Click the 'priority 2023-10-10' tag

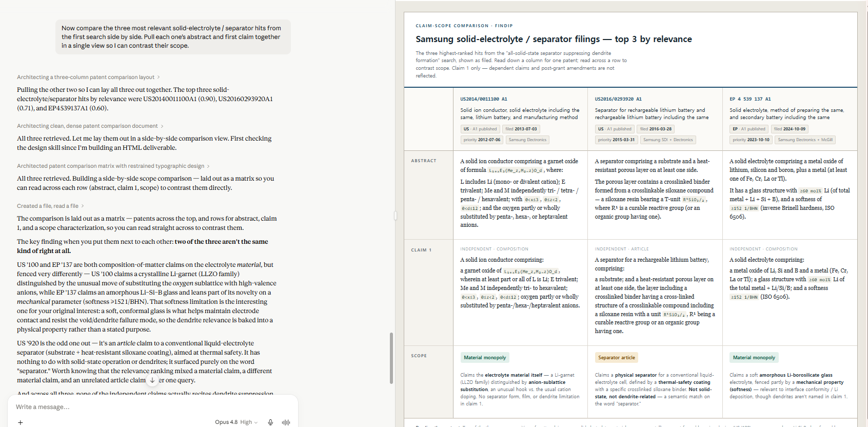click(751, 140)
